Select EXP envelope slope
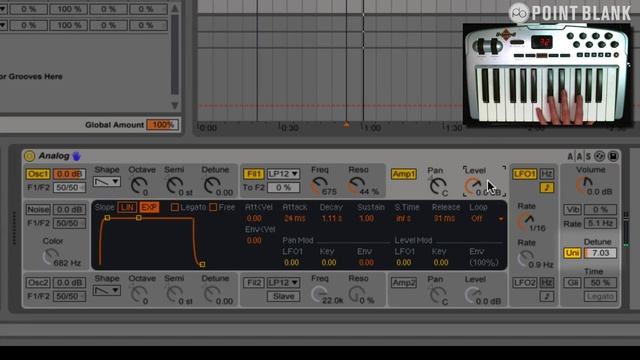 [149, 207]
